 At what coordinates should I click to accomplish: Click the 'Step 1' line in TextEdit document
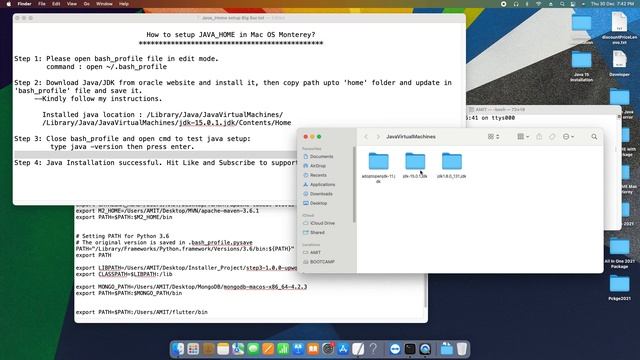tap(116, 59)
